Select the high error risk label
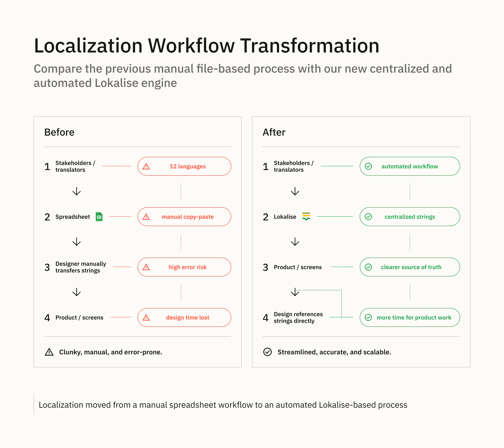The height and width of the screenshot is (448, 504). tap(188, 267)
